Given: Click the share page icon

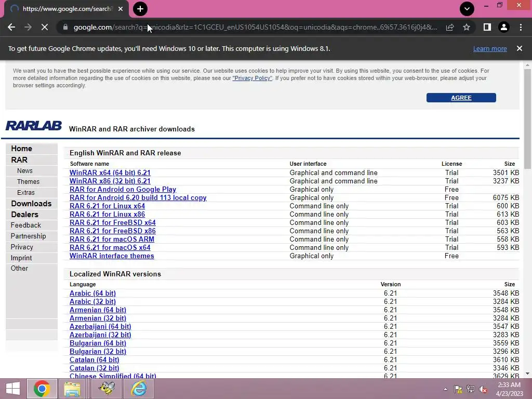Looking at the screenshot, I should [x=450, y=27].
